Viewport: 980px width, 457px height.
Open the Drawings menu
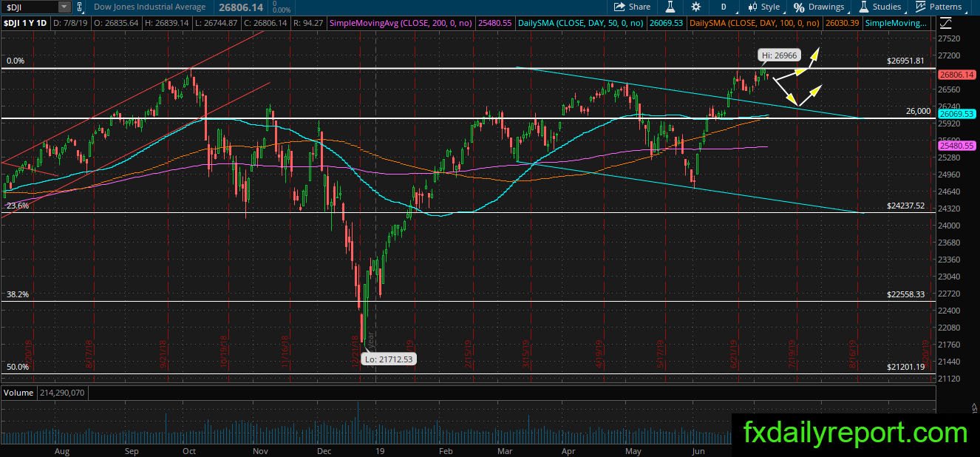819,7
